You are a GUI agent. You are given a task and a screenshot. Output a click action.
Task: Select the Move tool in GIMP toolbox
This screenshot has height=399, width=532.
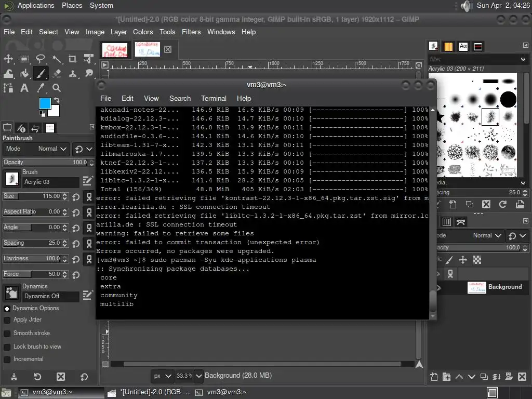(8, 59)
